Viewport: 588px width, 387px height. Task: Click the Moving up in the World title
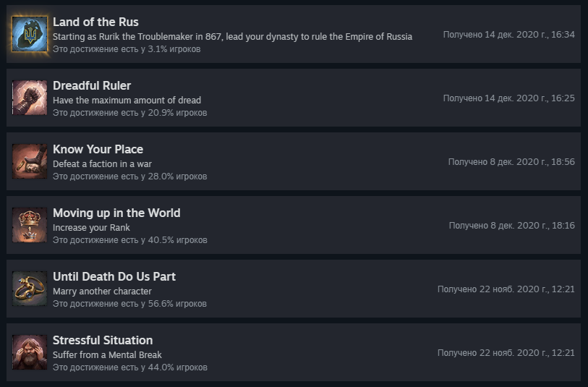point(116,213)
